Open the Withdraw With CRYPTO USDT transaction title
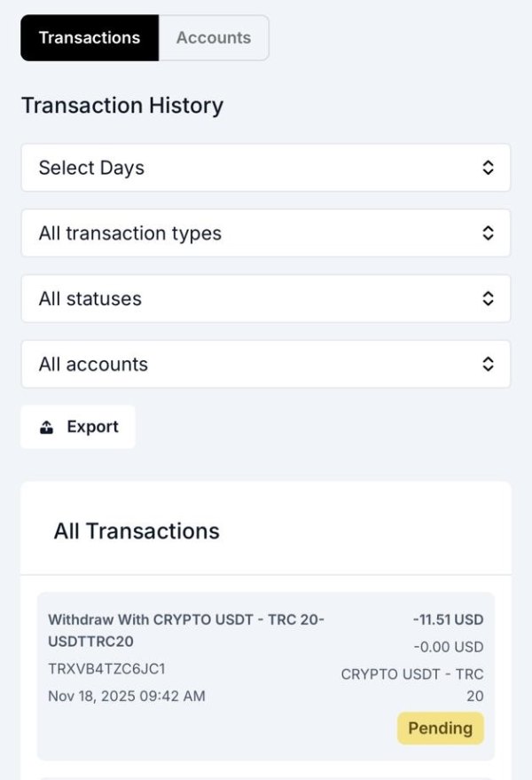The height and width of the screenshot is (780, 532). click(186, 629)
